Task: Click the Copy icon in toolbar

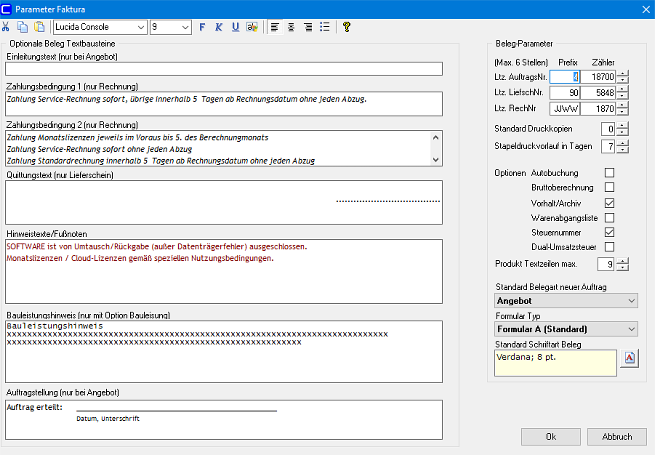Action: [22, 27]
